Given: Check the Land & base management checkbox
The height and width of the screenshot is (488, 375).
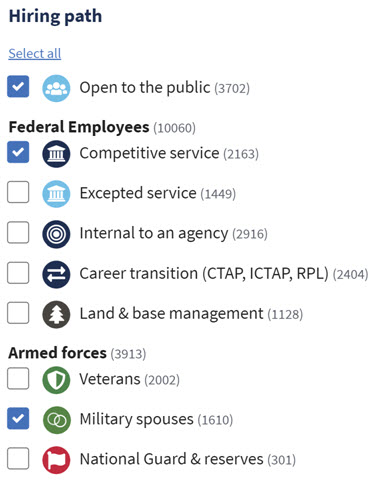Looking at the screenshot, I should click(x=18, y=312).
